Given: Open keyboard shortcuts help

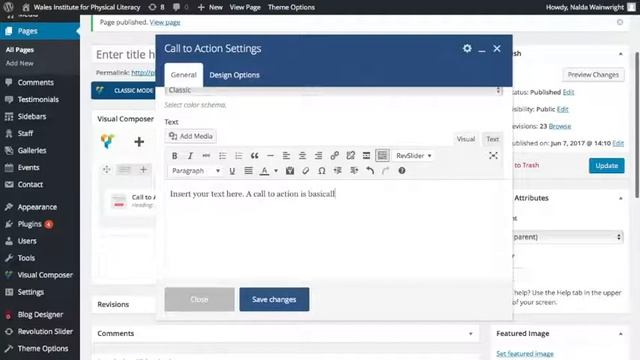Looking at the screenshot, I should 402,171.
